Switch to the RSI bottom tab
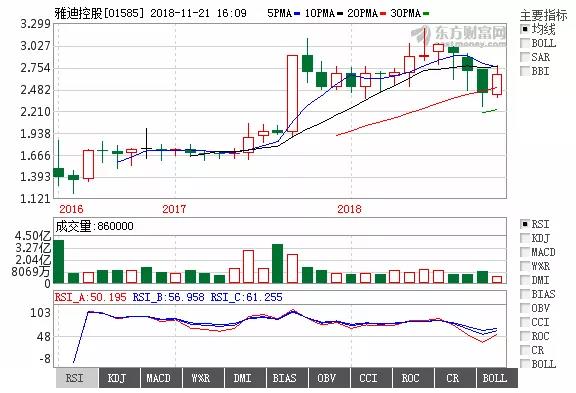This screenshot has height=393, width=576. pos(77,378)
